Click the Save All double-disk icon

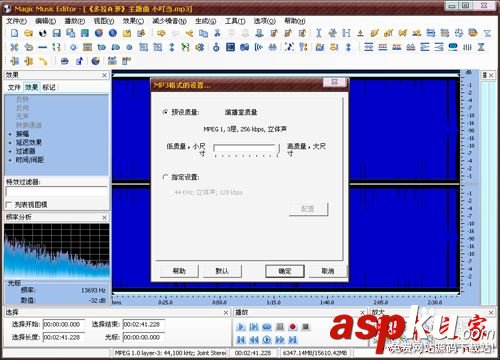pos(71,33)
